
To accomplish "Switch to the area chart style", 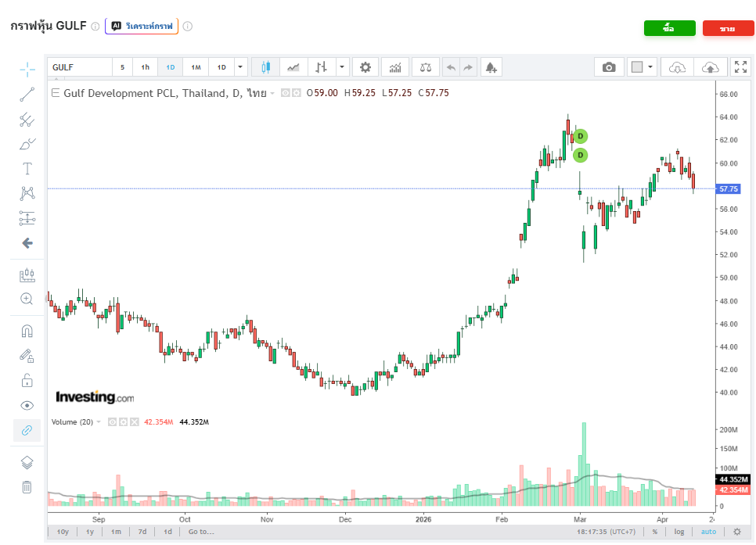I will pos(293,67).
